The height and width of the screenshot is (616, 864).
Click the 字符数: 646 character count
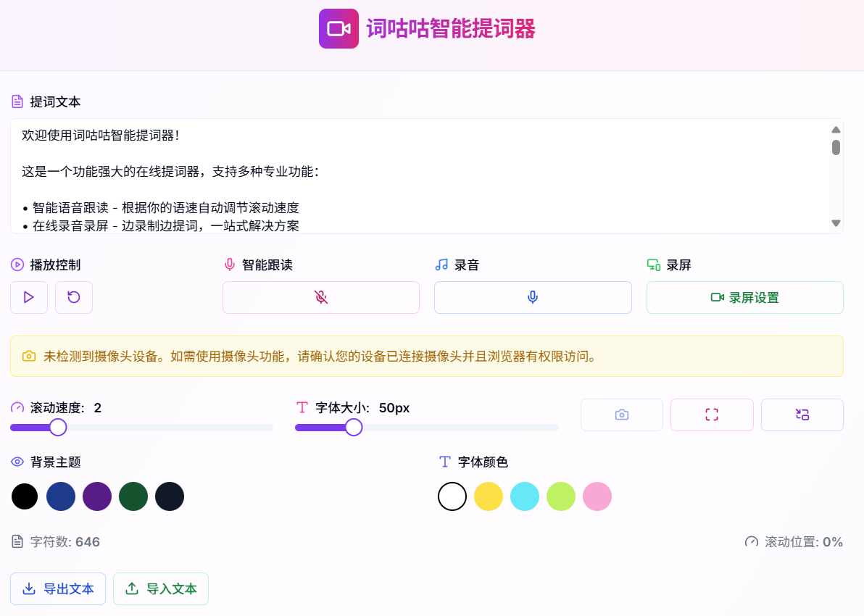[x=65, y=541]
